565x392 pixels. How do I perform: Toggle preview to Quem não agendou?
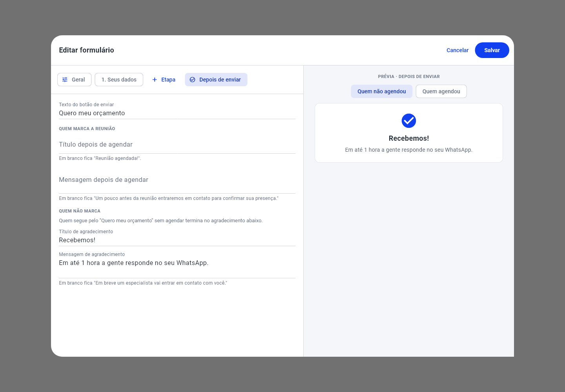tap(382, 91)
